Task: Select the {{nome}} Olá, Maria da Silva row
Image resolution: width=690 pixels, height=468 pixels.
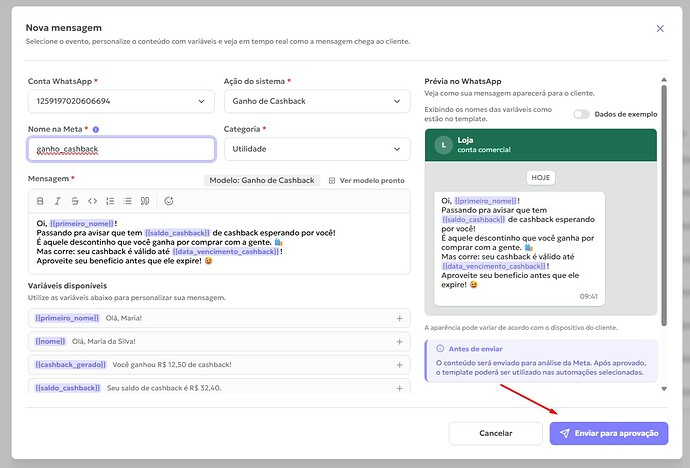Action: click(x=219, y=341)
